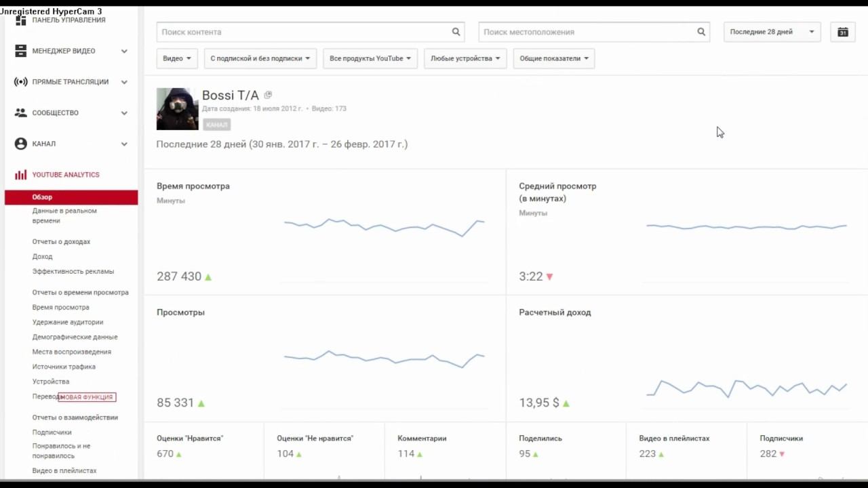
Task: Open Демографические данные report
Action: click(x=75, y=338)
